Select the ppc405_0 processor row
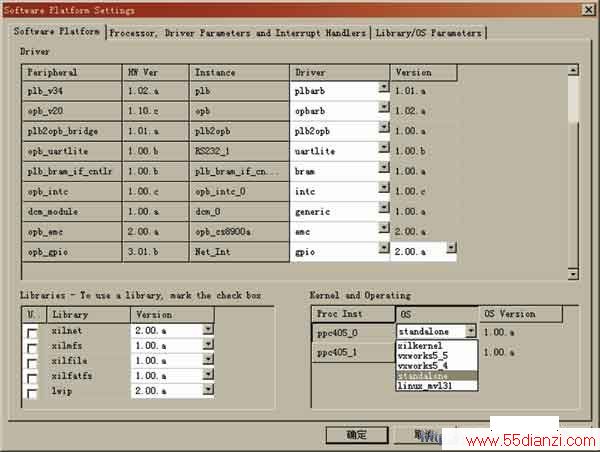Image resolution: width=600 pixels, height=452 pixels. [x=354, y=333]
